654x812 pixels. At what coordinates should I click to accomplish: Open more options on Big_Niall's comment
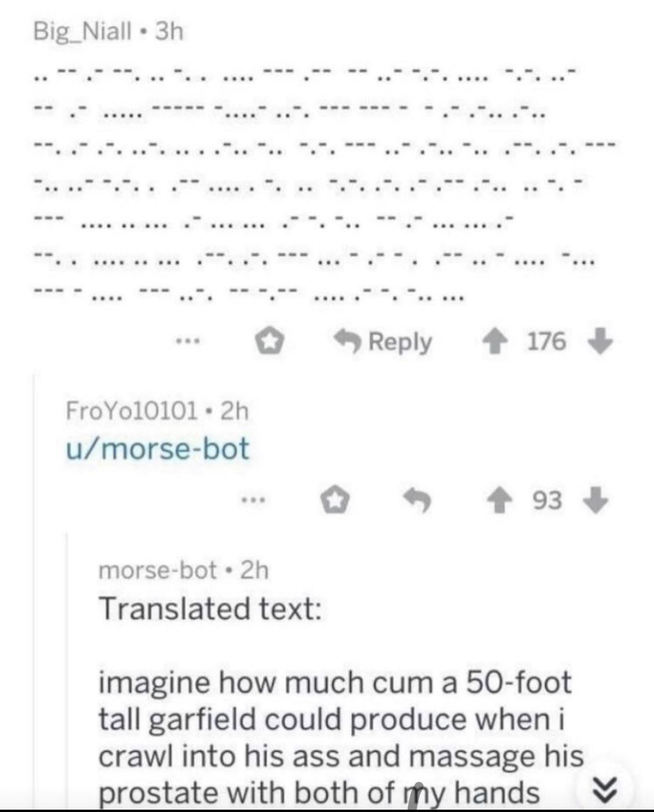[188, 342]
